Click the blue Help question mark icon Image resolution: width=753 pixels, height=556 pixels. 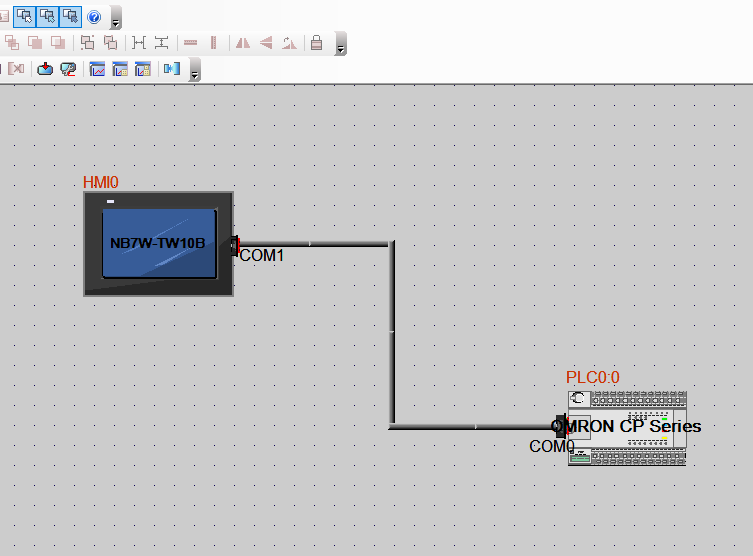tap(94, 17)
